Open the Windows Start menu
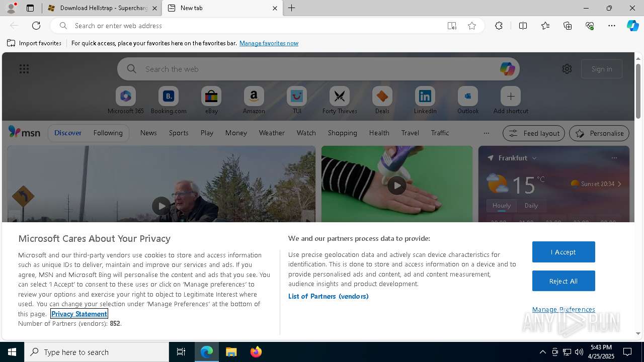The width and height of the screenshot is (644, 362). point(12,352)
